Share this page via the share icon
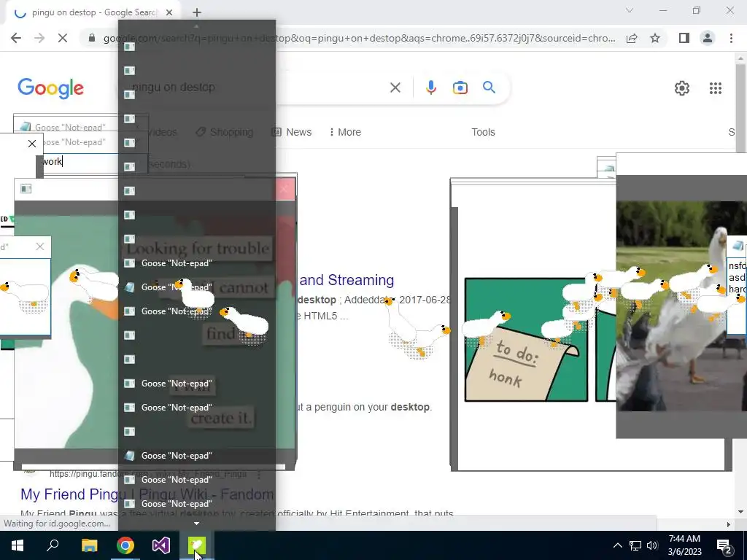Viewport: 747px width, 560px height. [x=632, y=38]
